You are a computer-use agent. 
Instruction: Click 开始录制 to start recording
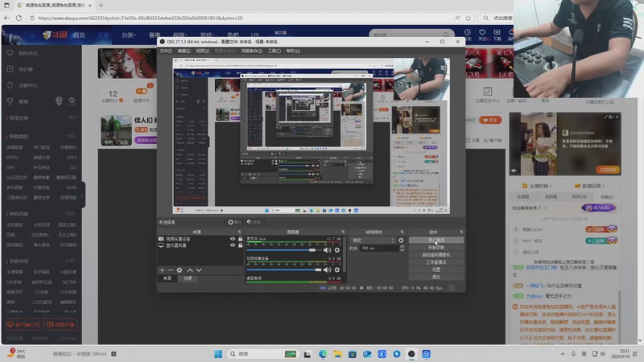[x=436, y=248]
